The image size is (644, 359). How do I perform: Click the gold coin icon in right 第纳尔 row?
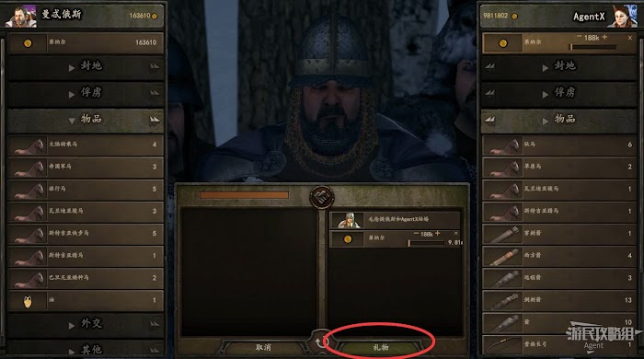point(502,43)
